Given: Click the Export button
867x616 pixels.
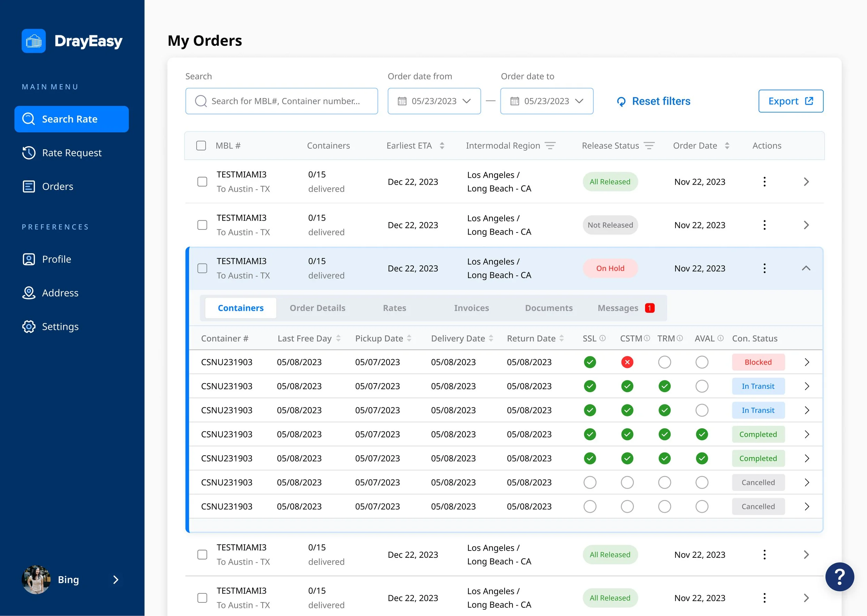Looking at the screenshot, I should (x=791, y=101).
